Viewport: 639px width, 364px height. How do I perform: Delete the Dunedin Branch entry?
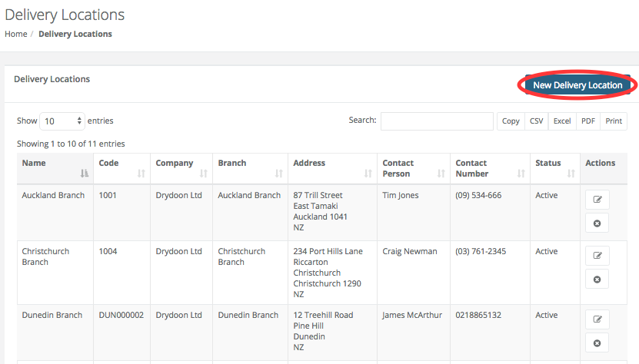[x=597, y=342]
